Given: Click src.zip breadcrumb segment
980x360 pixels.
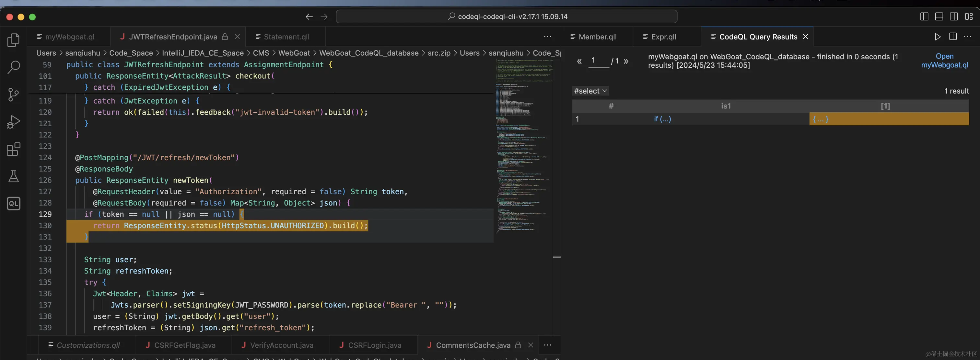Looking at the screenshot, I should pyautogui.click(x=439, y=53).
